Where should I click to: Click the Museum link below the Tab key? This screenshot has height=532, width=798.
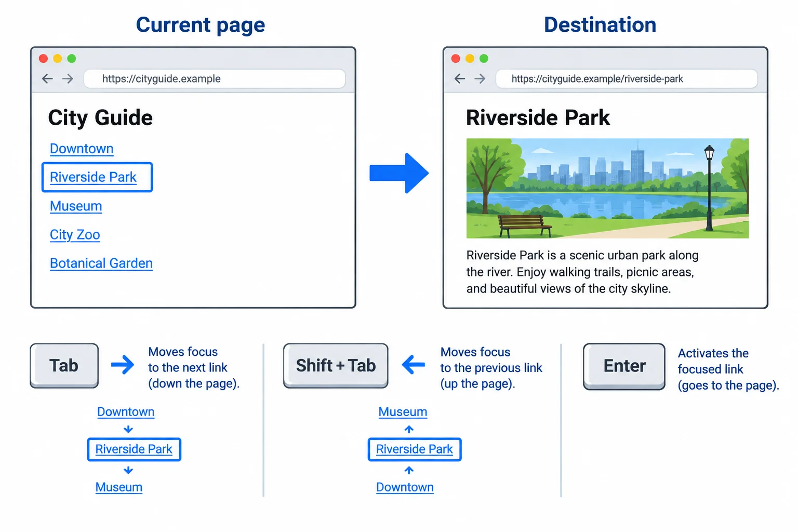pos(119,487)
